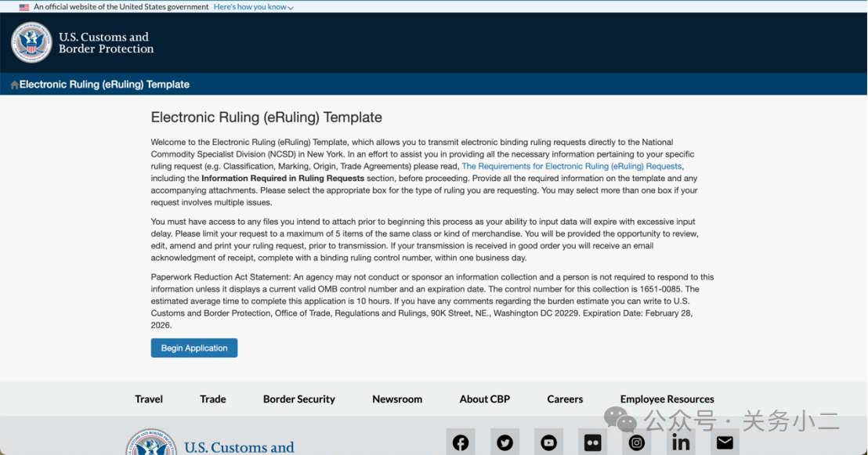Image resolution: width=868 pixels, height=455 pixels.
Task: Click the page heading Electronic Ruling (eRuling) Template
Action: tap(266, 117)
